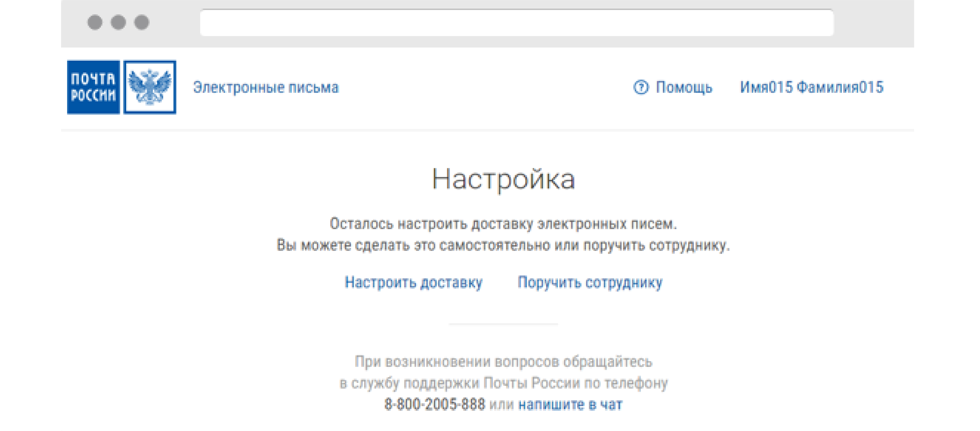Follow the напишите в чат link
Image resolution: width=980 pixels, height=431 pixels.
coord(570,404)
